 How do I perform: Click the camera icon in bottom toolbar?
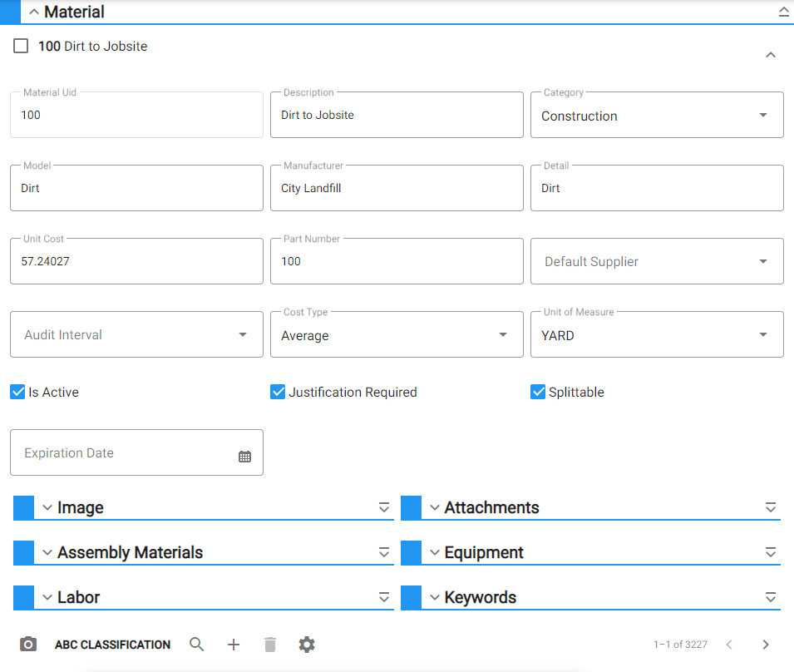click(28, 645)
